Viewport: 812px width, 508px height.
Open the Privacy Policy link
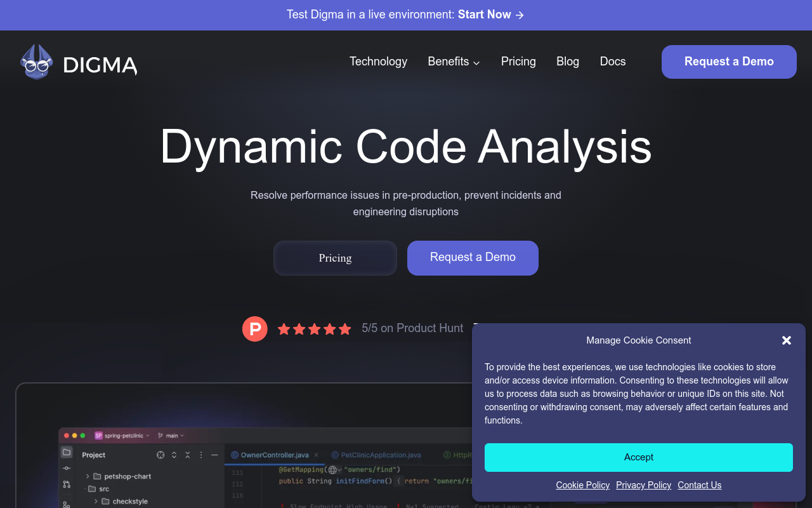click(x=643, y=485)
